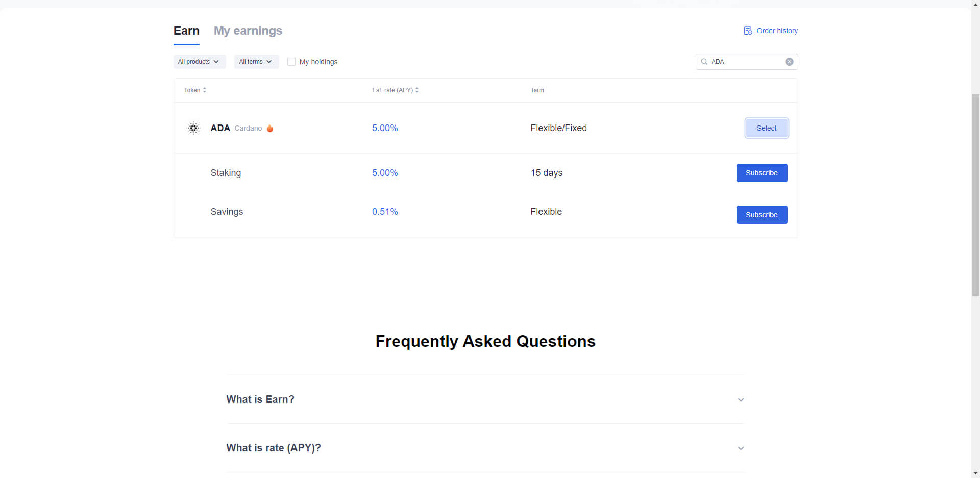This screenshot has width=980, height=478.
Task: Expand the What is Earn? question
Action: tap(485, 399)
